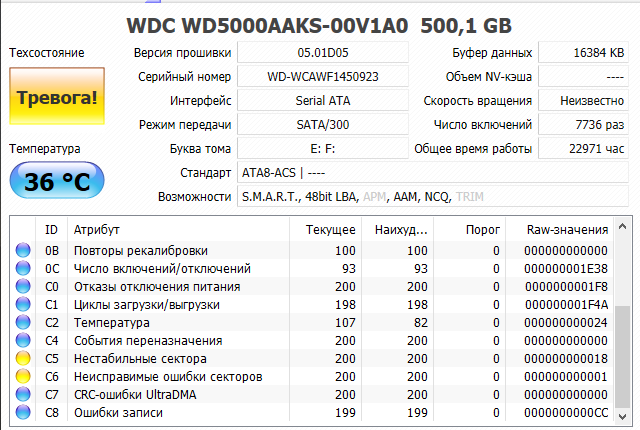The image size is (640, 430).
Task: Click the blue status icon for attribute 0B
Action: coord(24,250)
